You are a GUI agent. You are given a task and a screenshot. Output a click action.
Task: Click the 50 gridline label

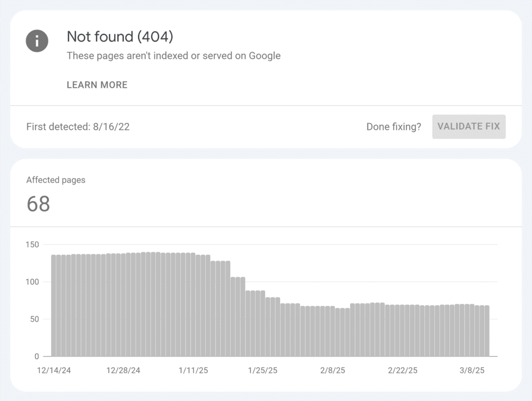(33, 319)
